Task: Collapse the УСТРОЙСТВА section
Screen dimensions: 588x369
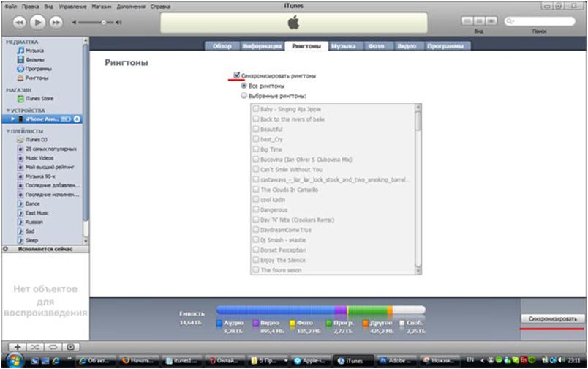Action: click(7, 111)
